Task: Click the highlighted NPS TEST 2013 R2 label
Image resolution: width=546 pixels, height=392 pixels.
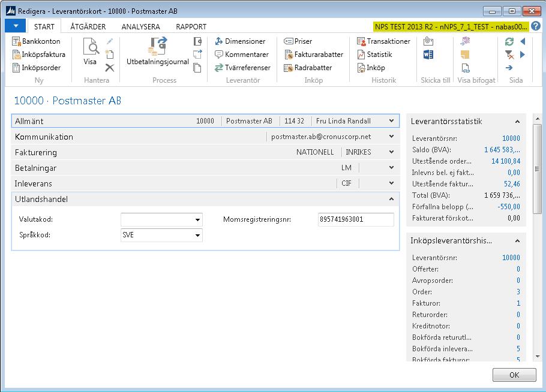Action: (x=451, y=26)
